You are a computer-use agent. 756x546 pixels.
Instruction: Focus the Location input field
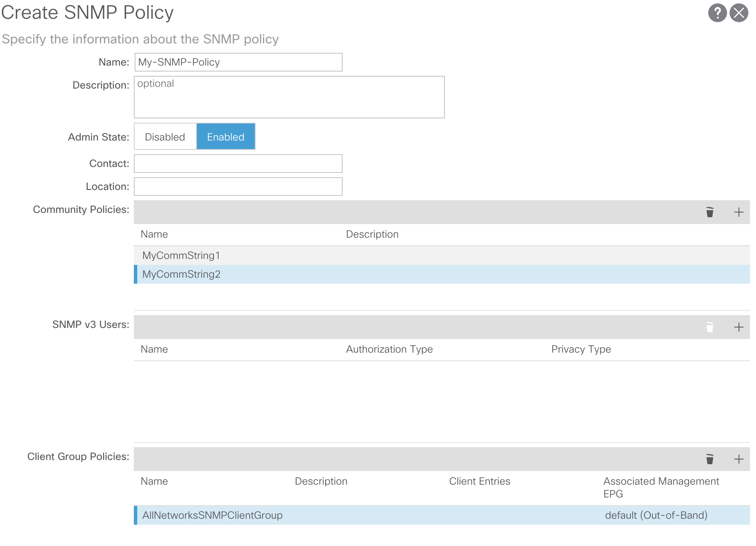238,187
